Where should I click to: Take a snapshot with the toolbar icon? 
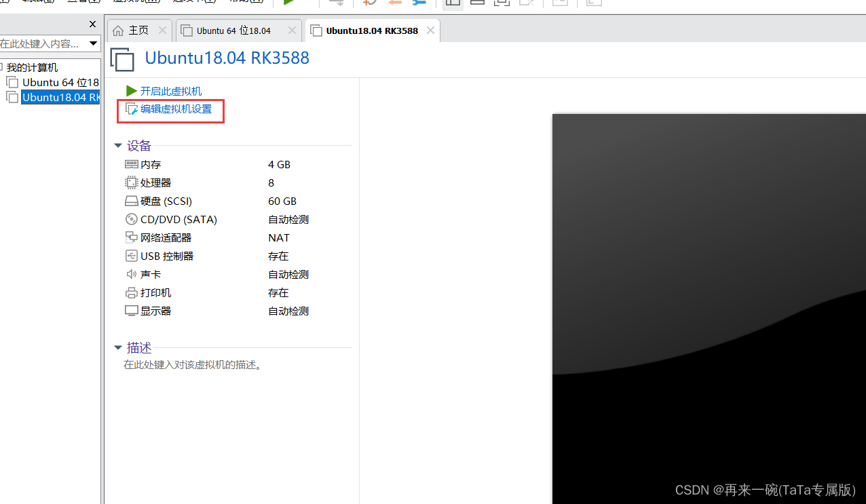pos(370,3)
